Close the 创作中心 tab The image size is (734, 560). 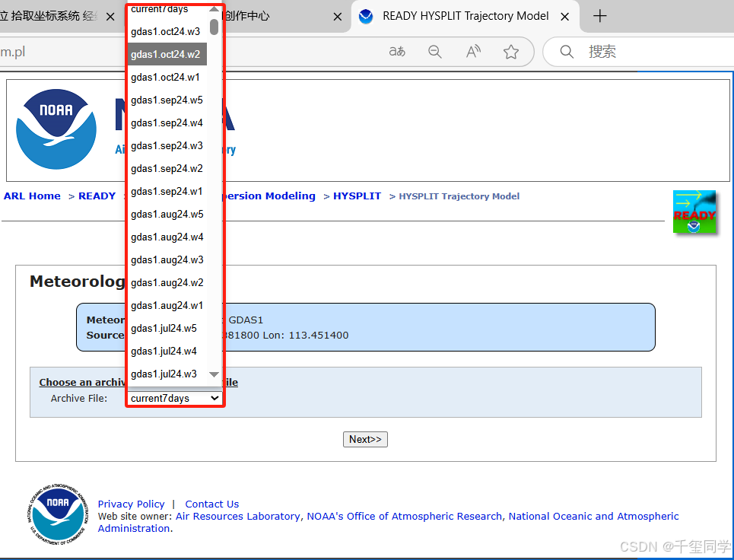click(338, 17)
